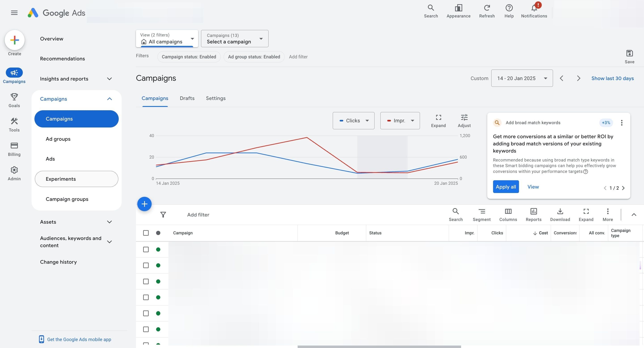Viewport: 644px width, 348px height.
Task: Check the second campaign row checkbox
Action: (146, 265)
